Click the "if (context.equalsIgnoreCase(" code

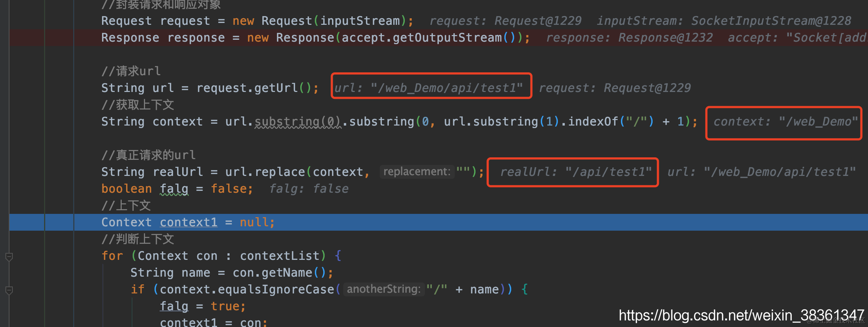(x=236, y=289)
